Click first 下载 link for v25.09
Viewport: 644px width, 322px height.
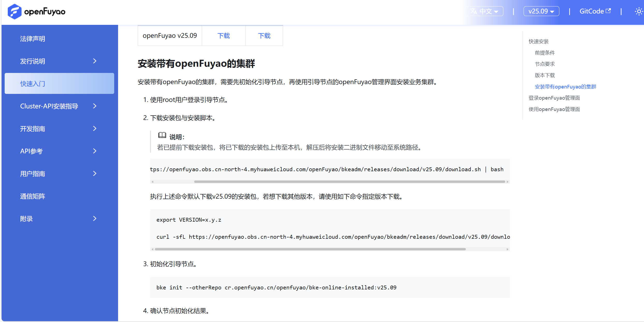click(x=223, y=36)
